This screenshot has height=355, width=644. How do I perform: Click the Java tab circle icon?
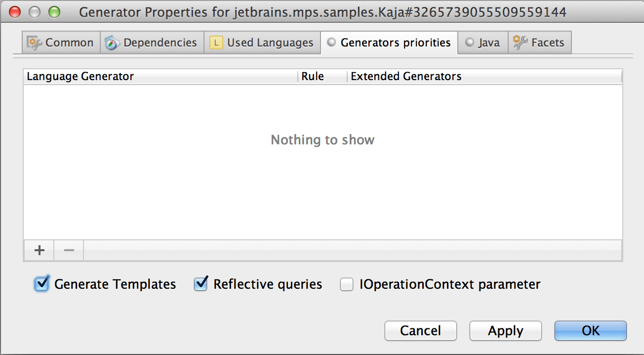pyautogui.click(x=470, y=43)
